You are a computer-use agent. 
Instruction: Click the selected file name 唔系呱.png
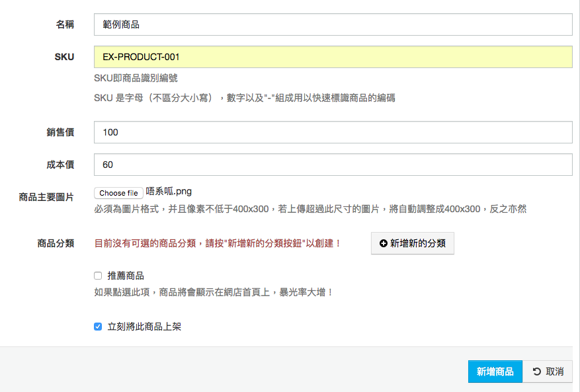point(169,191)
